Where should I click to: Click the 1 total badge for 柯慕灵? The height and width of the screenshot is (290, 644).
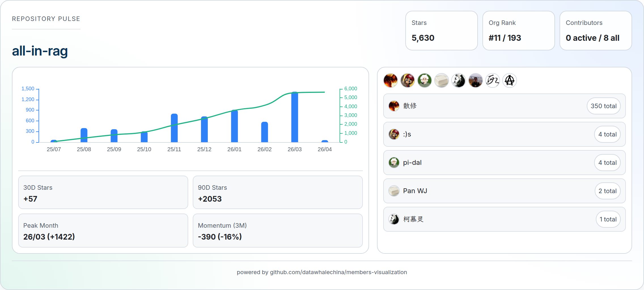pyautogui.click(x=608, y=219)
